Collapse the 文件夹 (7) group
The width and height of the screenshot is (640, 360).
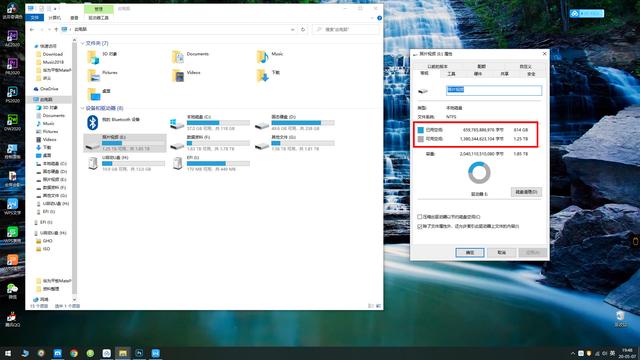(82, 43)
